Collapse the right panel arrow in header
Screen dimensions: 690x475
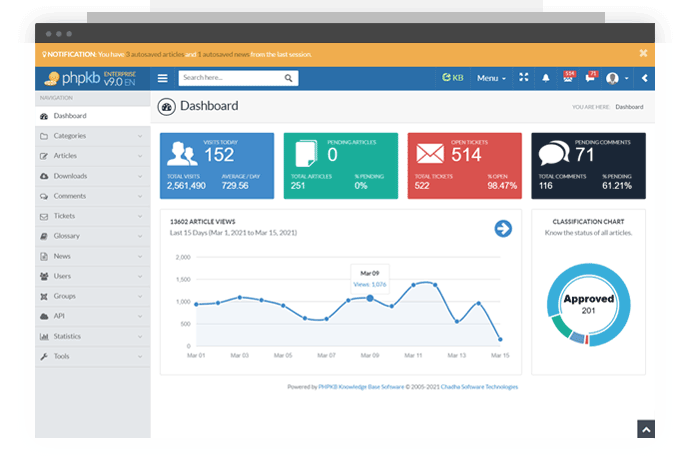[x=644, y=78]
